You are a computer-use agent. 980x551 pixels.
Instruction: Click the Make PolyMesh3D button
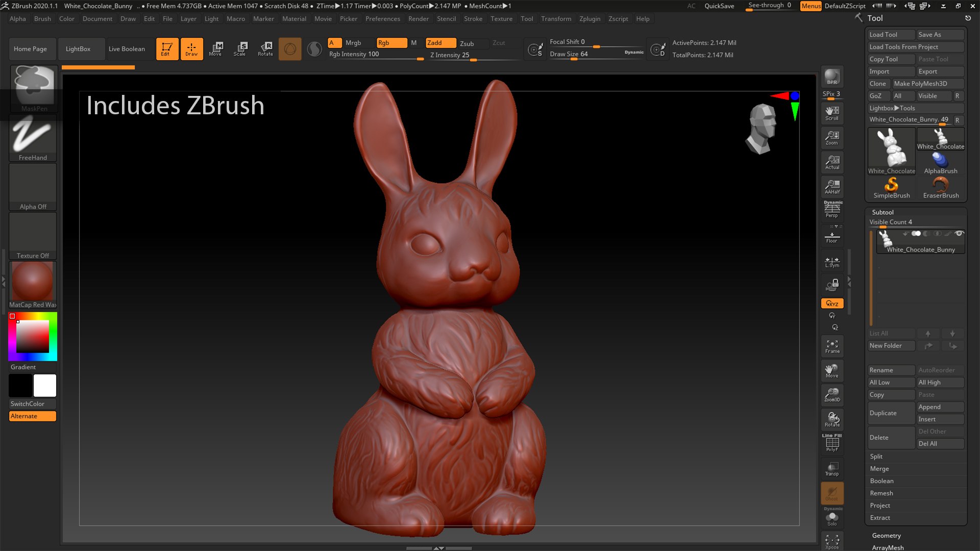point(928,84)
